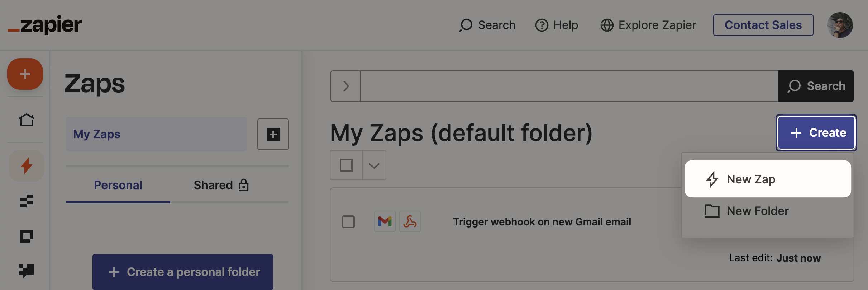Expand the search filter chevron
The image size is (868, 290).
point(346,86)
